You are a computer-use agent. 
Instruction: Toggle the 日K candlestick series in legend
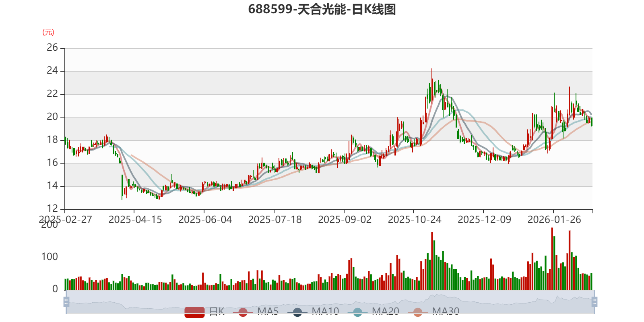coord(204,312)
